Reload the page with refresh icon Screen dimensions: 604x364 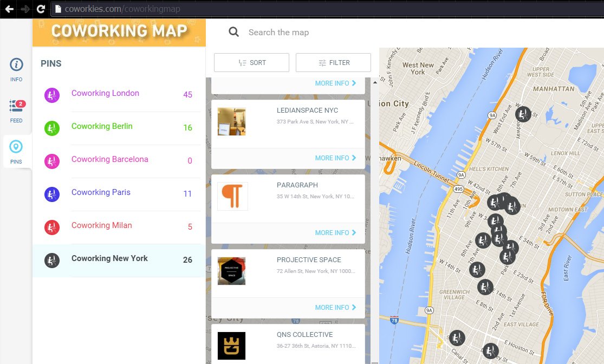click(41, 9)
